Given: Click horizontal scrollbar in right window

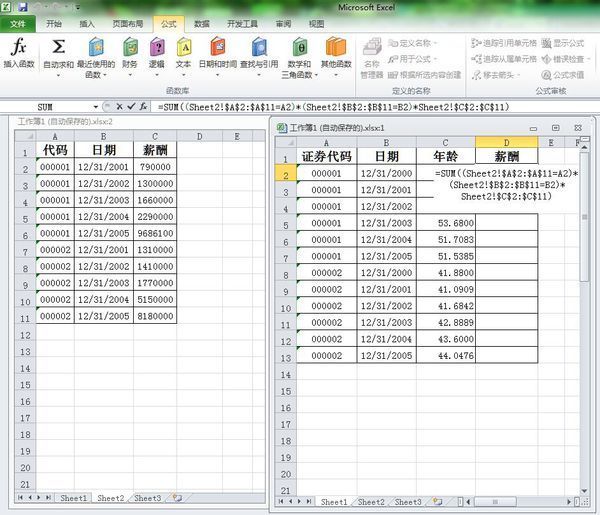Looking at the screenshot, I should (x=495, y=502).
